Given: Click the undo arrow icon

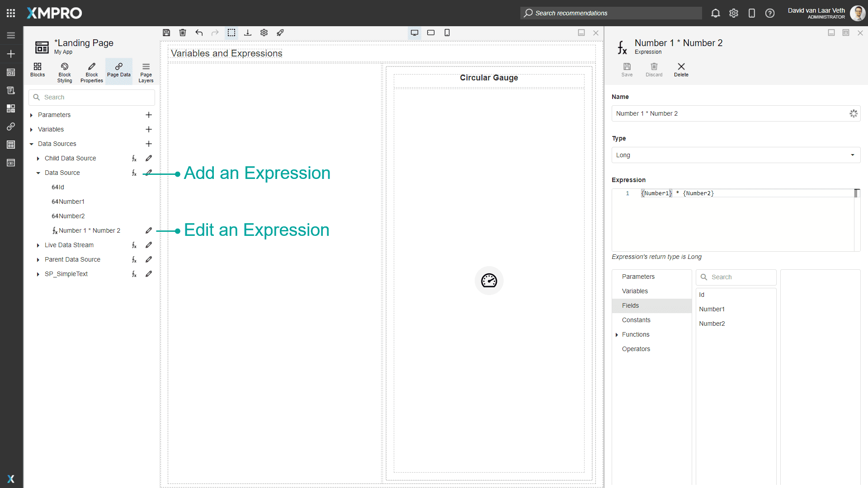Looking at the screenshot, I should point(199,33).
